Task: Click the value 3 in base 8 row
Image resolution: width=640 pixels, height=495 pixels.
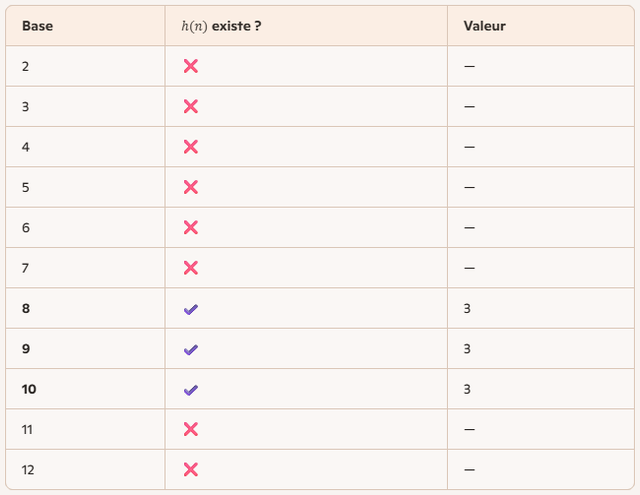Action: click(x=467, y=309)
